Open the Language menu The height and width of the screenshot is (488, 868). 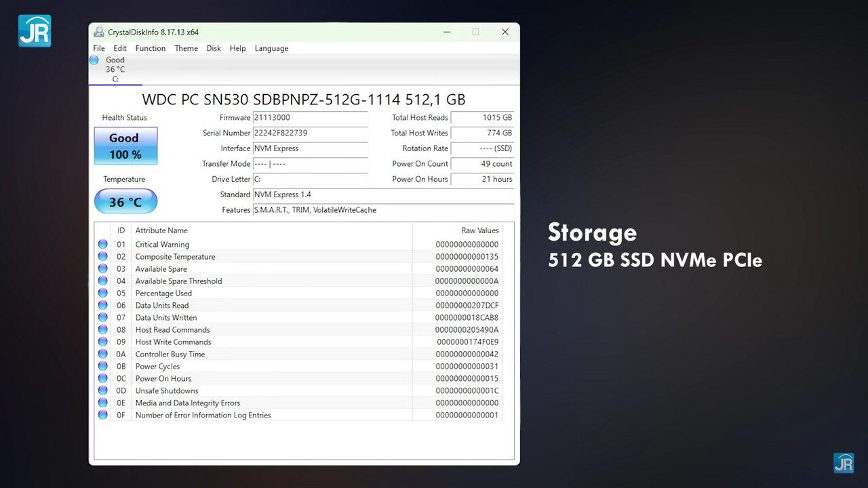coord(271,48)
